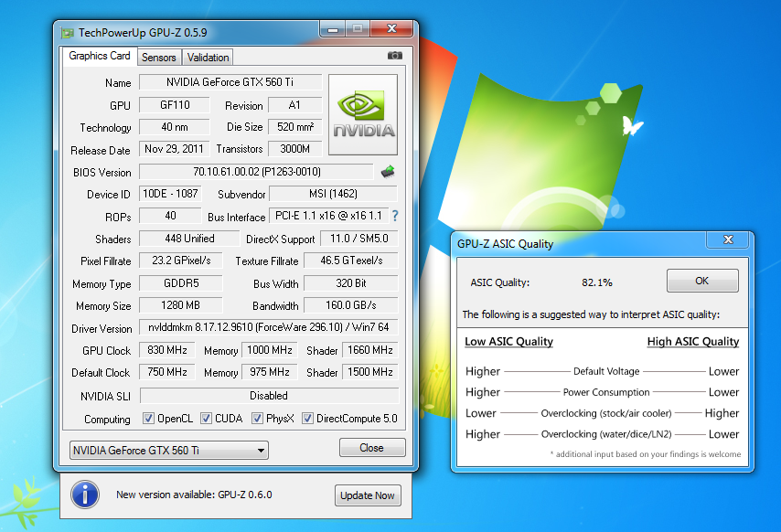The width and height of the screenshot is (781, 532).
Task: Click the Transistors field showing 3000M
Action: pos(294,149)
